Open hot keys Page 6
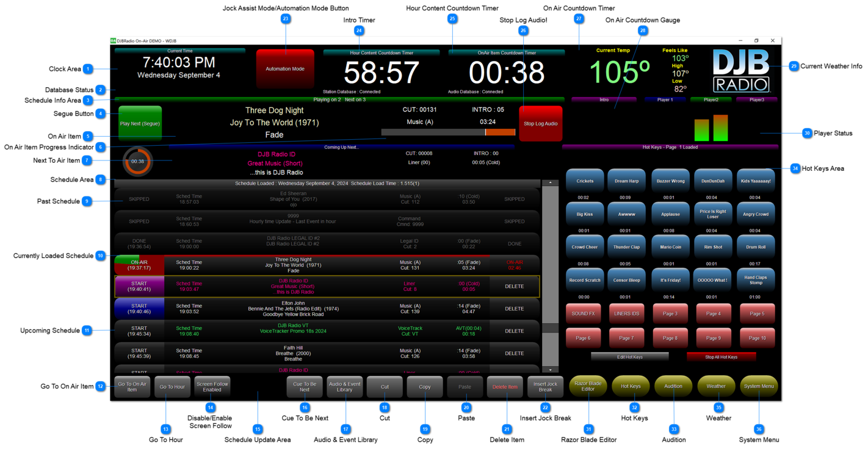The image size is (868, 449). pyautogui.click(x=584, y=338)
